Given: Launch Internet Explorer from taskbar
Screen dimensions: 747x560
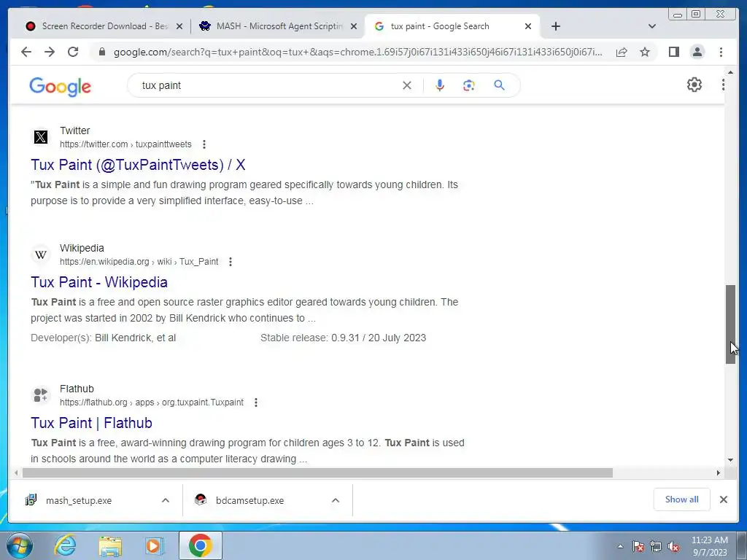Looking at the screenshot, I should pos(65,545).
